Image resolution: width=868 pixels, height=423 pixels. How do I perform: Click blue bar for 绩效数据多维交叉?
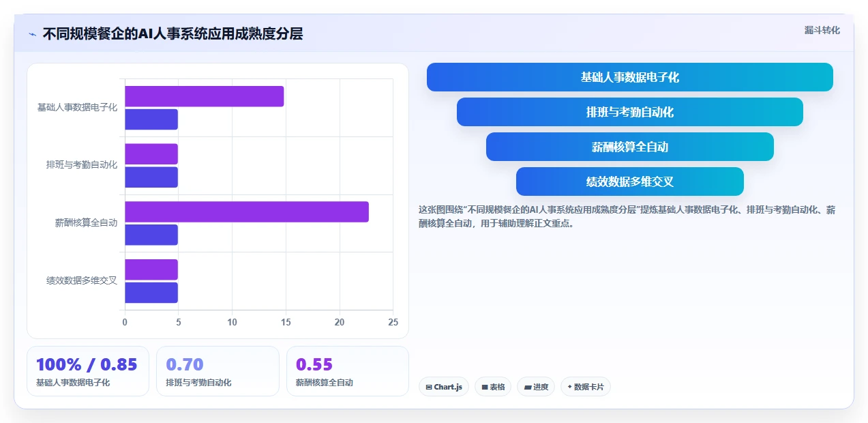click(151, 293)
